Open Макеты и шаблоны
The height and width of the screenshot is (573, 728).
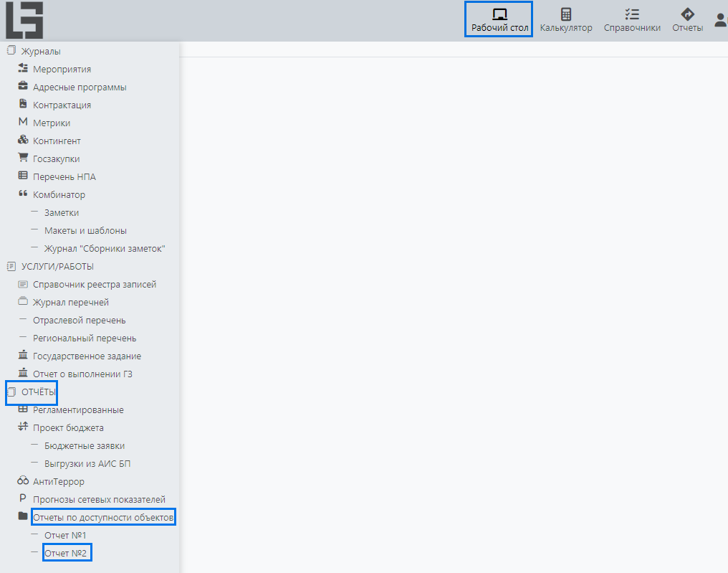click(x=85, y=231)
